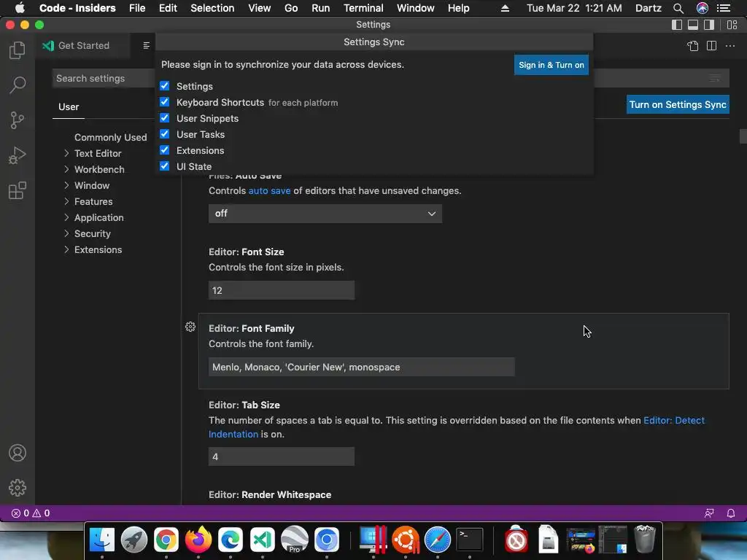Open Spotlight search in menu bar
Viewport: 747px width, 560px height.
click(678, 8)
